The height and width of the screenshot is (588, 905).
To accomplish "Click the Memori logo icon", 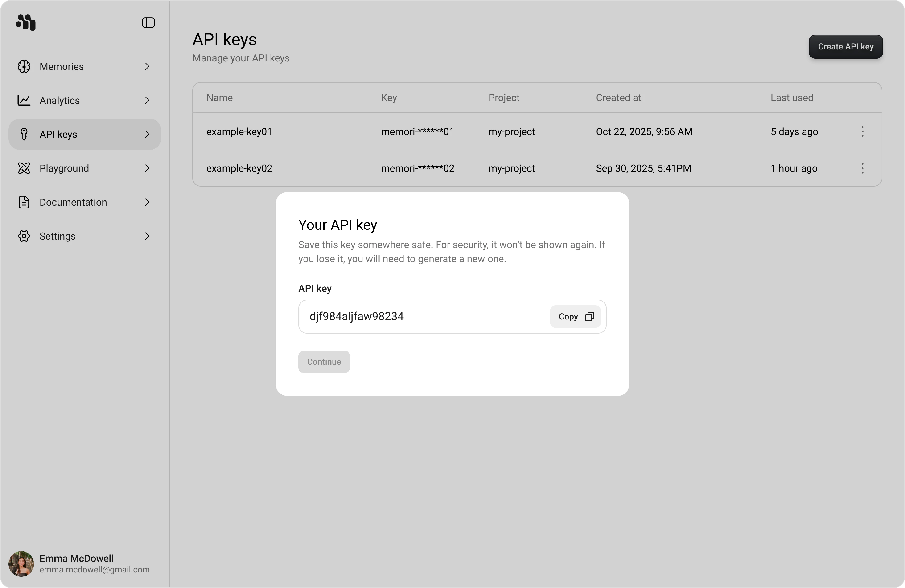I will (25, 22).
